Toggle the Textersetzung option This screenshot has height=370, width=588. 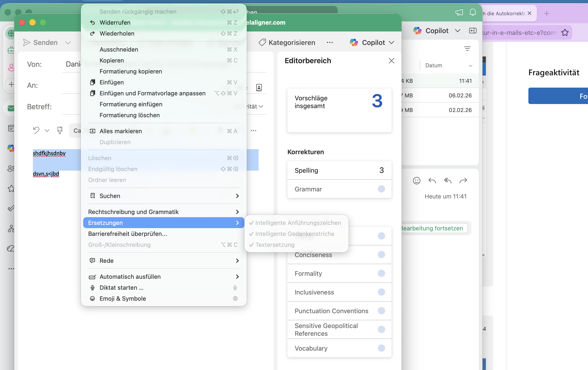[275, 245]
